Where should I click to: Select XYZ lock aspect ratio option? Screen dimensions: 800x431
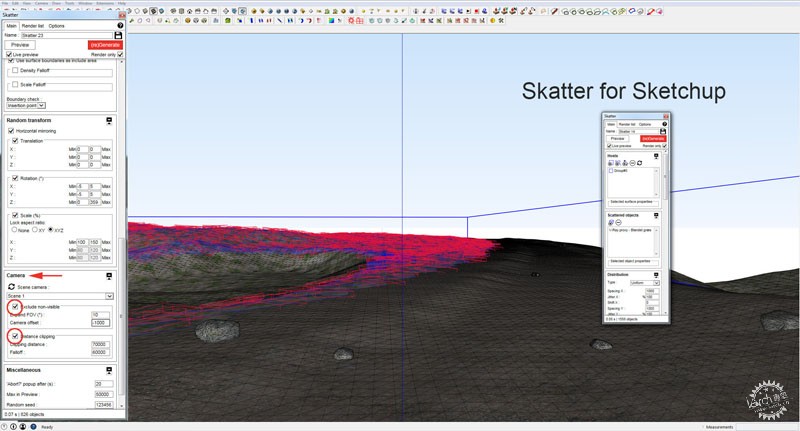[x=51, y=230]
